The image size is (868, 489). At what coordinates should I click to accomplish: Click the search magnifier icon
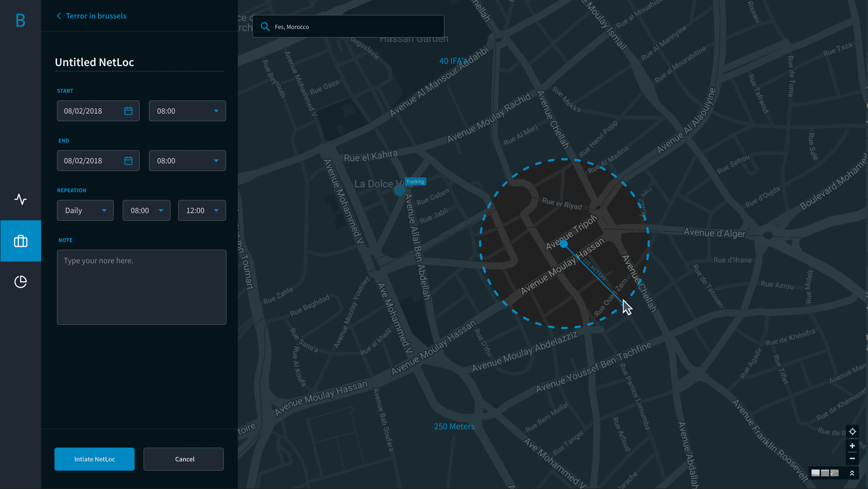265,27
